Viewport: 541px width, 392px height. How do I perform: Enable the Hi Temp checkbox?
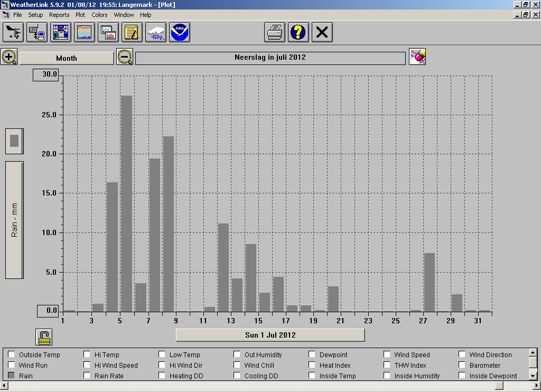click(x=87, y=354)
